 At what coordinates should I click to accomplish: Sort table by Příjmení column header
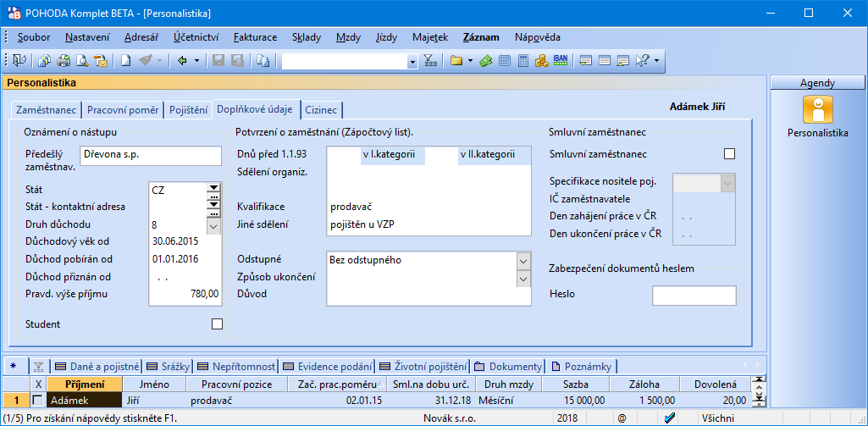point(85,385)
